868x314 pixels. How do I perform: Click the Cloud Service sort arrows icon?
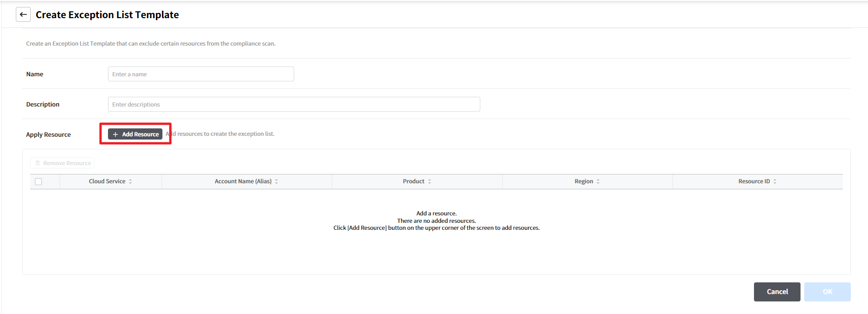(130, 181)
